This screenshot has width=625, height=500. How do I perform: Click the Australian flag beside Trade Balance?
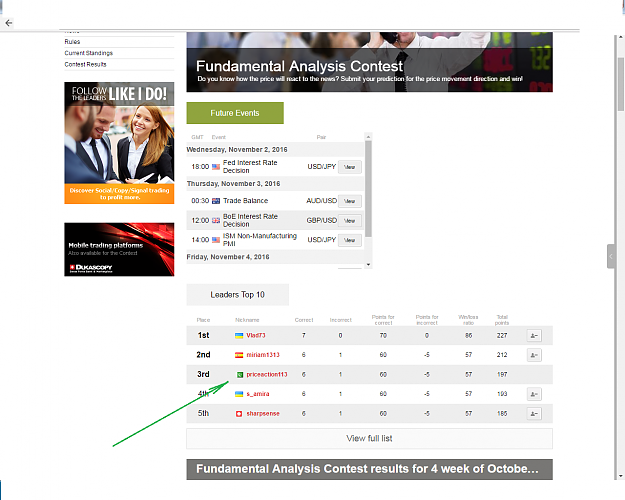point(216,201)
